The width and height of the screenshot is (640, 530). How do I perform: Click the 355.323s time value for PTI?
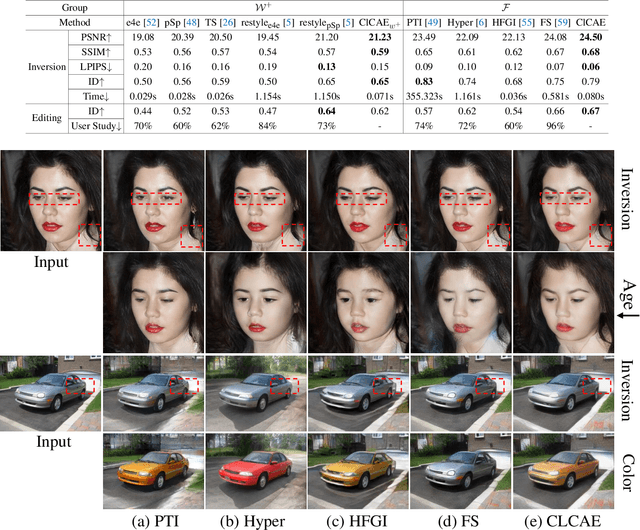(433, 98)
